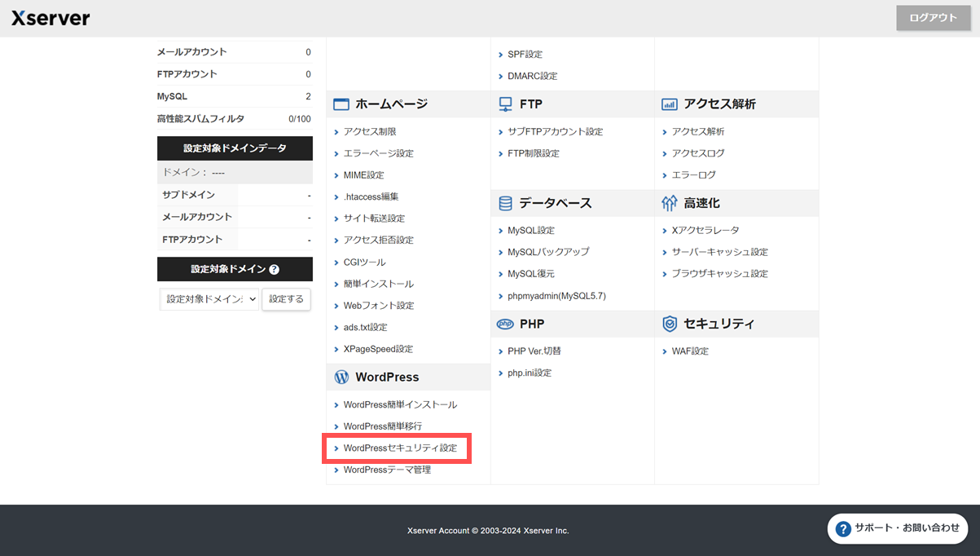
Task: Click the question mark icon in support button
Action: (x=844, y=528)
